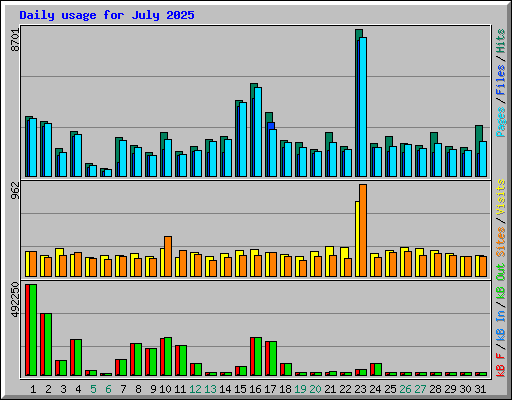512x400 pixels.
Task: Click day 30 on the x-axis
Action: (465, 389)
